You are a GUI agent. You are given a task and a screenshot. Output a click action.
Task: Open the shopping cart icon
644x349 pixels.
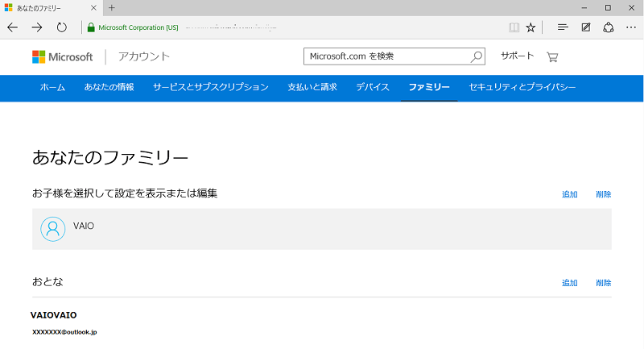pyautogui.click(x=552, y=56)
